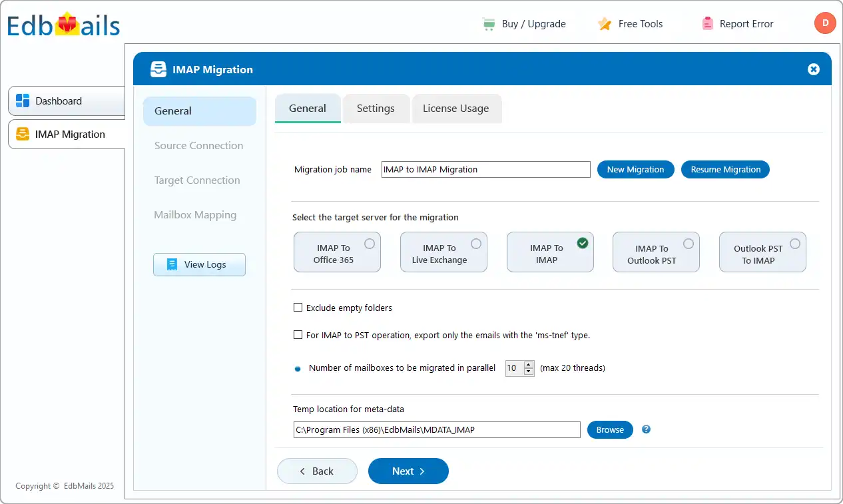Switch to the General tab
The image size is (843, 504).
click(308, 109)
